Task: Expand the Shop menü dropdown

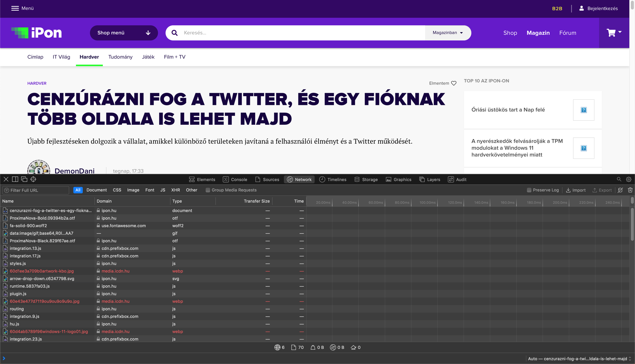Action: (124, 33)
